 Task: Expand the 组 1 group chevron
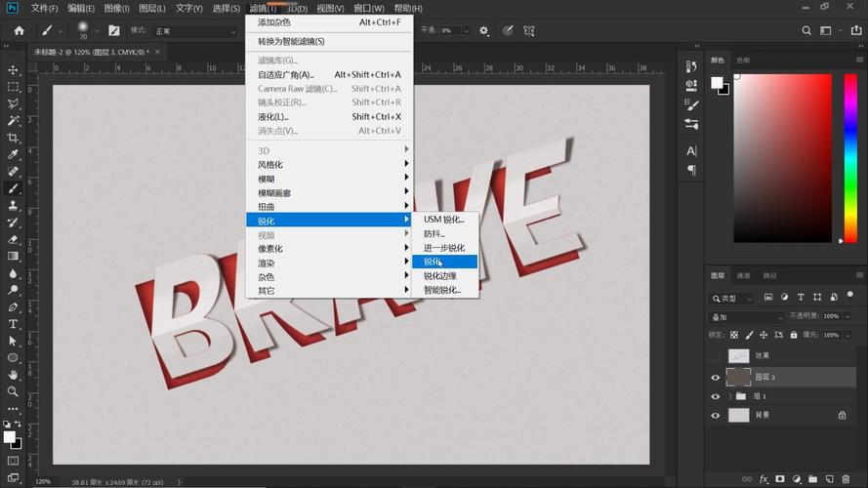click(730, 396)
